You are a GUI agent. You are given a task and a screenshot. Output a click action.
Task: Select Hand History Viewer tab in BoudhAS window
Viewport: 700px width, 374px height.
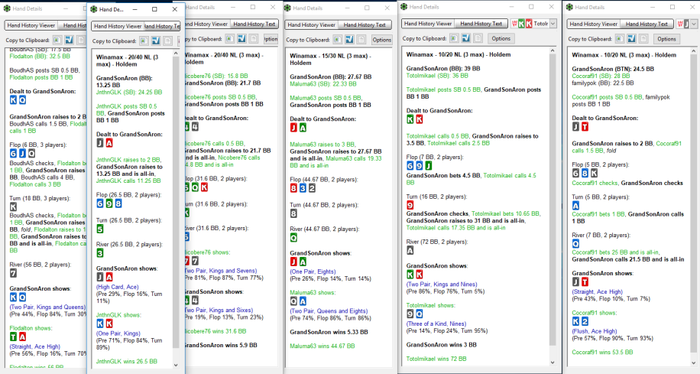31,25
